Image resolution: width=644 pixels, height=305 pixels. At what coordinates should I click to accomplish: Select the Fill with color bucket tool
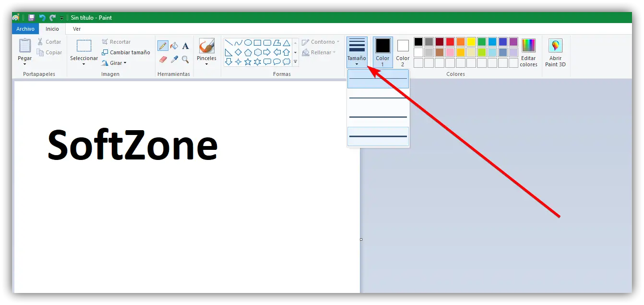[x=174, y=46]
